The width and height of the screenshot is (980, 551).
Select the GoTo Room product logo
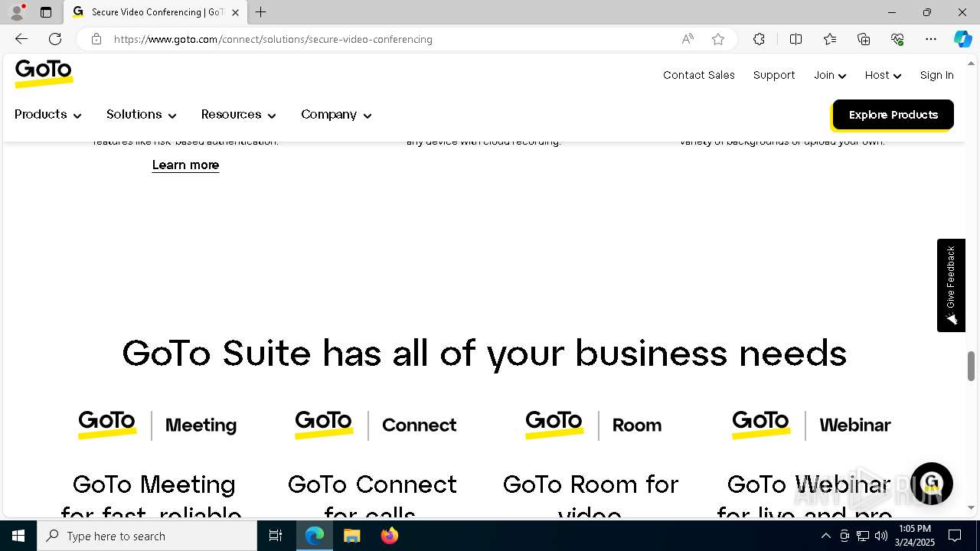tap(593, 425)
